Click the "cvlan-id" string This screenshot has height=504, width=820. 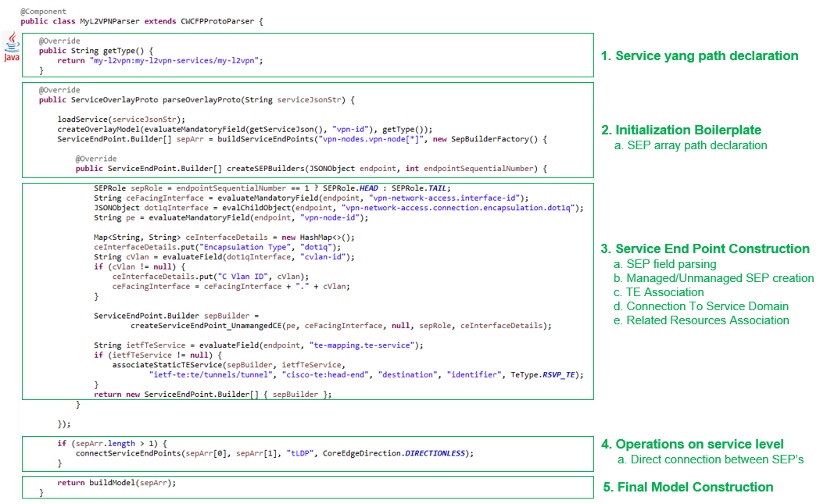(x=323, y=257)
